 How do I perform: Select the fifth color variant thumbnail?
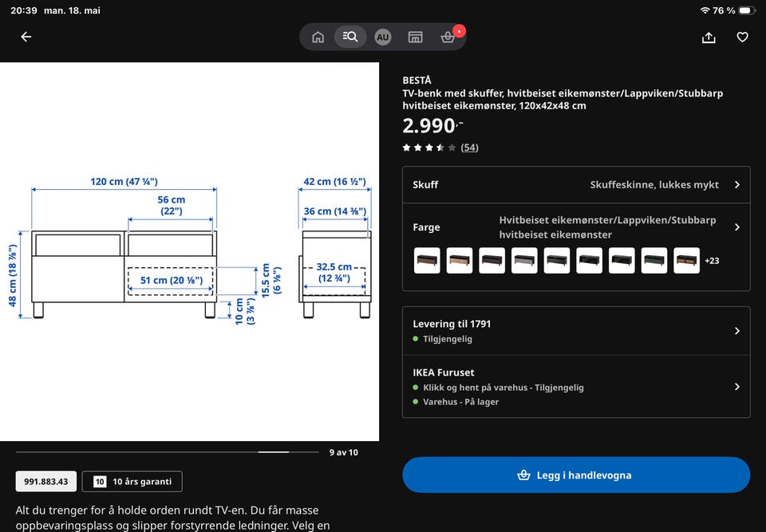557,260
